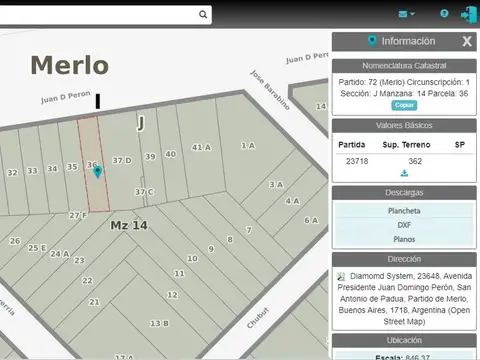Select parcel 26 on map

coord(15,241)
